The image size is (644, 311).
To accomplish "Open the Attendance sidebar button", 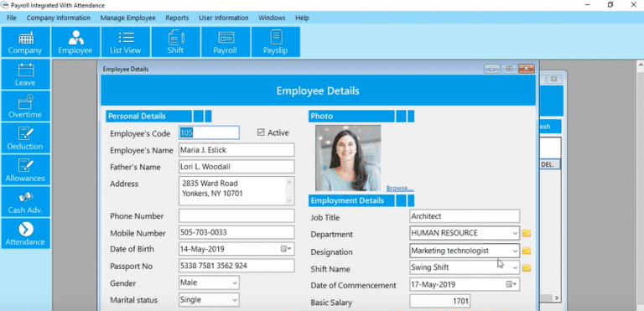I will click(25, 233).
